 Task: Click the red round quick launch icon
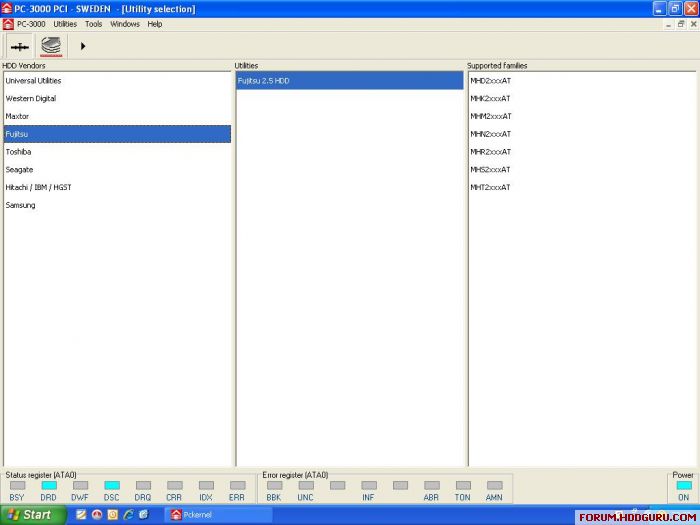(x=97, y=515)
